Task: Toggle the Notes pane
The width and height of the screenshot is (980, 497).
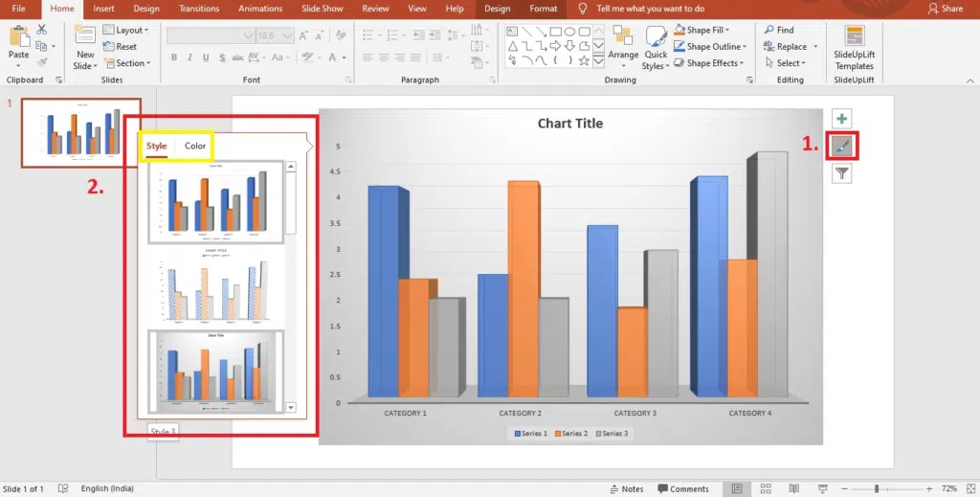Action: [x=627, y=488]
